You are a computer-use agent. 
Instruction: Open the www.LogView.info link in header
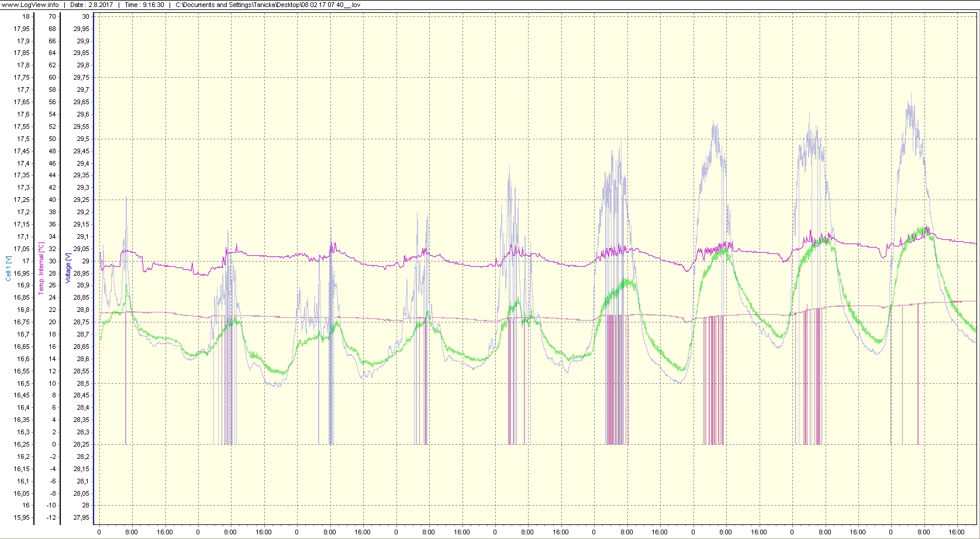coord(30,5)
